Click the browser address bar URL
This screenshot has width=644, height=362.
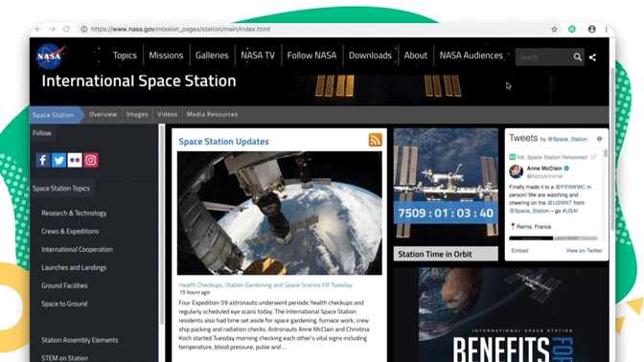(180, 29)
